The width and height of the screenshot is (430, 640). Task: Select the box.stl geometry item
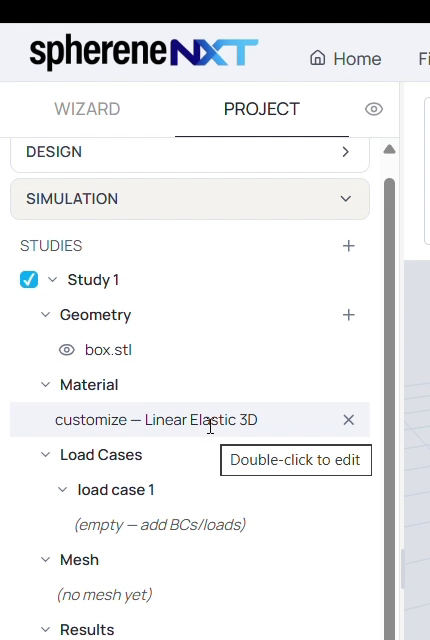[108, 350]
